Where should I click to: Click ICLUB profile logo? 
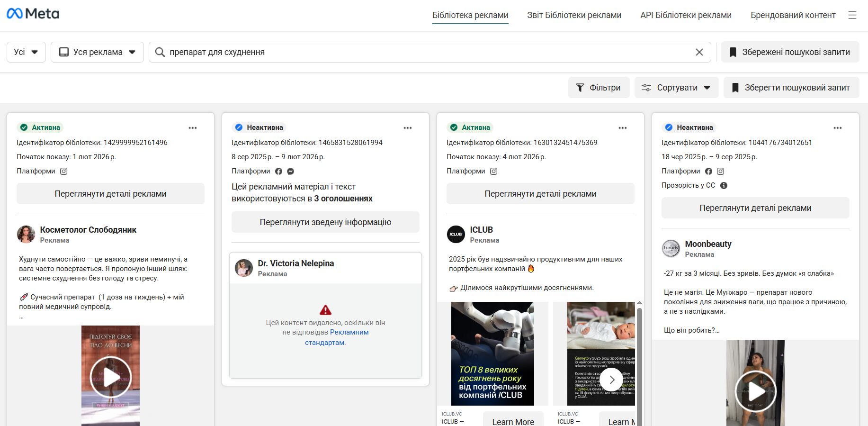(x=456, y=235)
